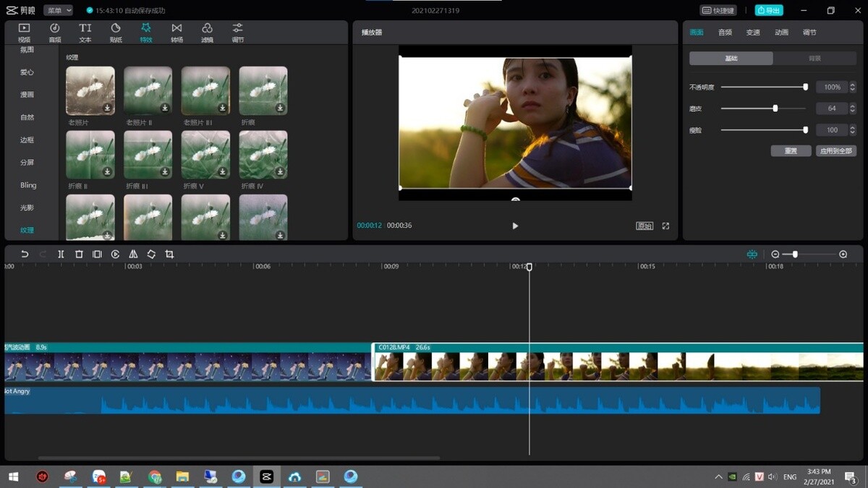Click the 瘦脸 slider handle

click(805, 130)
